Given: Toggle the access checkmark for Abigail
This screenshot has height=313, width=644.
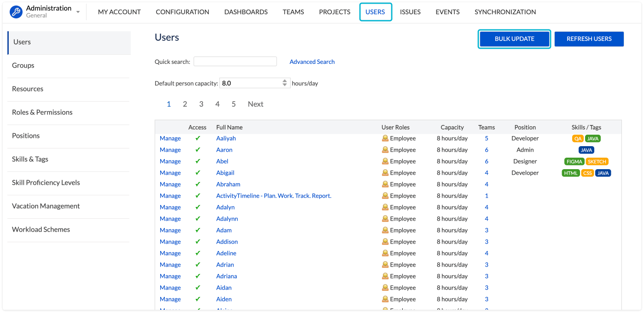Looking at the screenshot, I should click(x=198, y=173).
